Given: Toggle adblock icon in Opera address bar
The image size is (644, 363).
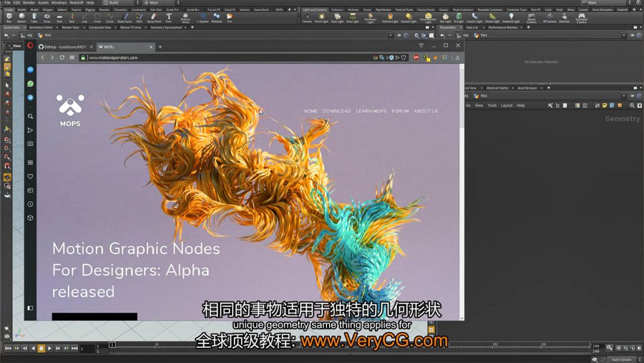Looking at the screenshot, I should tap(416, 57).
